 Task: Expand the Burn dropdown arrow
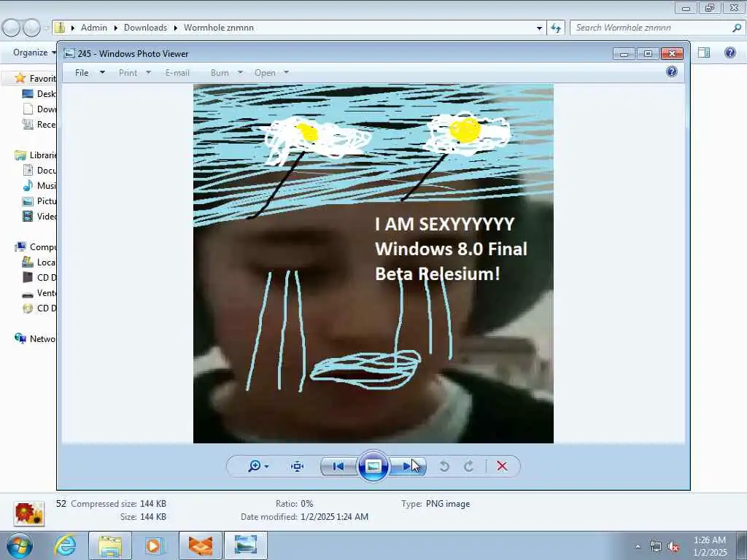[x=240, y=73]
